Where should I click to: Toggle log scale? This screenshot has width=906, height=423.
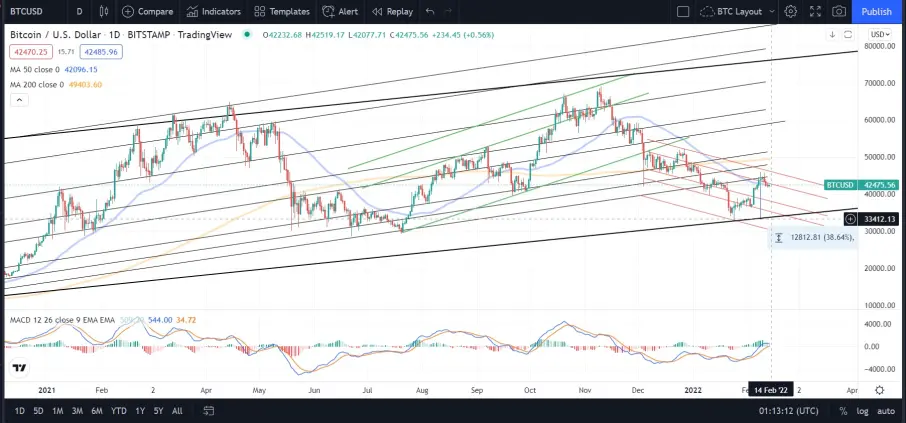pos(862,411)
